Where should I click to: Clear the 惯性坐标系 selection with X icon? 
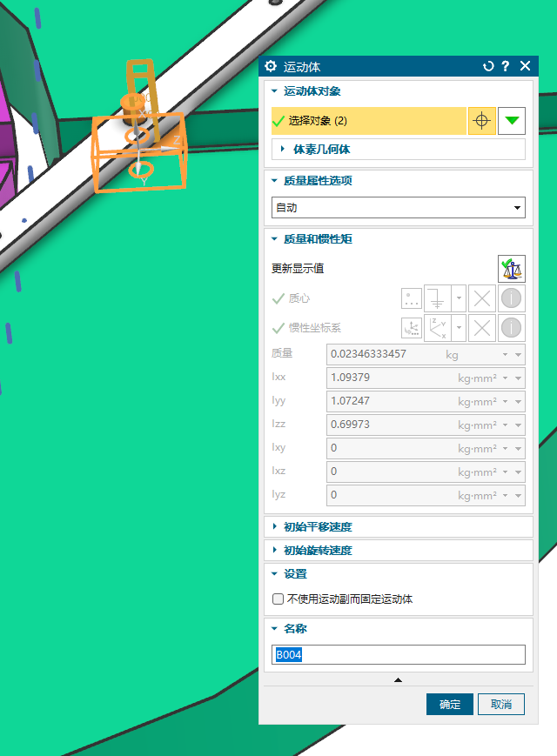tap(482, 328)
